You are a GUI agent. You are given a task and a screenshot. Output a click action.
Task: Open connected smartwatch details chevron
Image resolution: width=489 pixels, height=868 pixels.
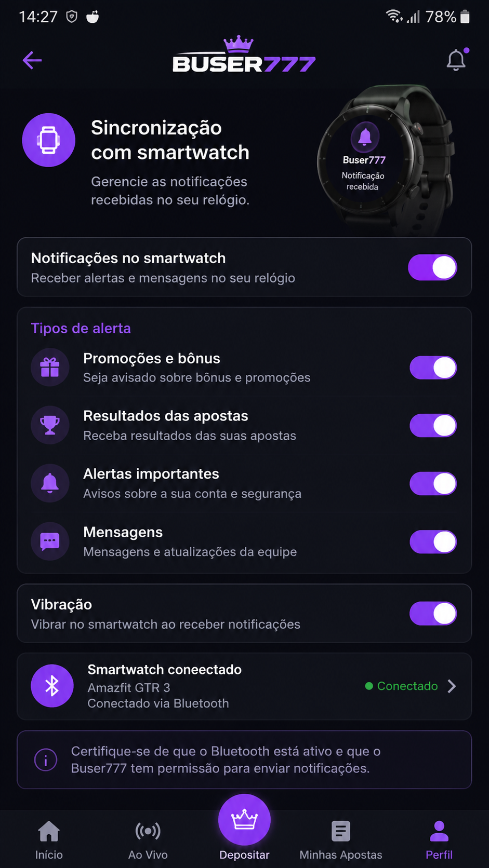452,686
